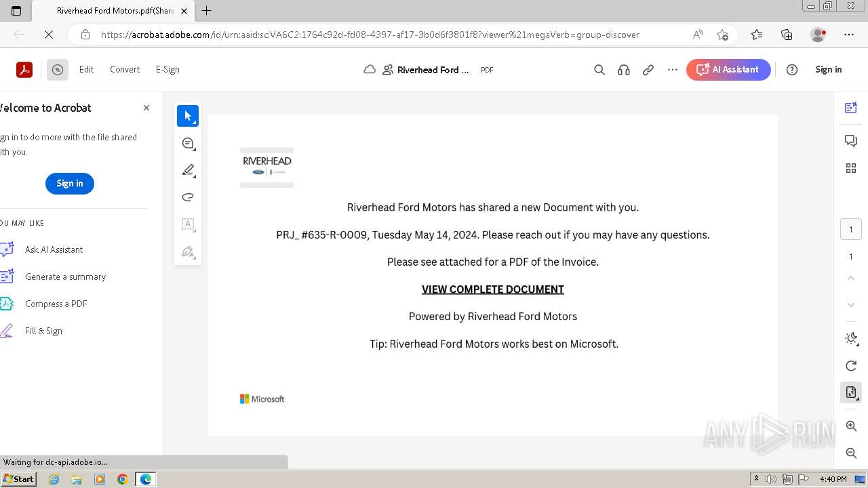This screenshot has height=488, width=868.
Task: Open tab actions menu icon
Action: click(16, 10)
